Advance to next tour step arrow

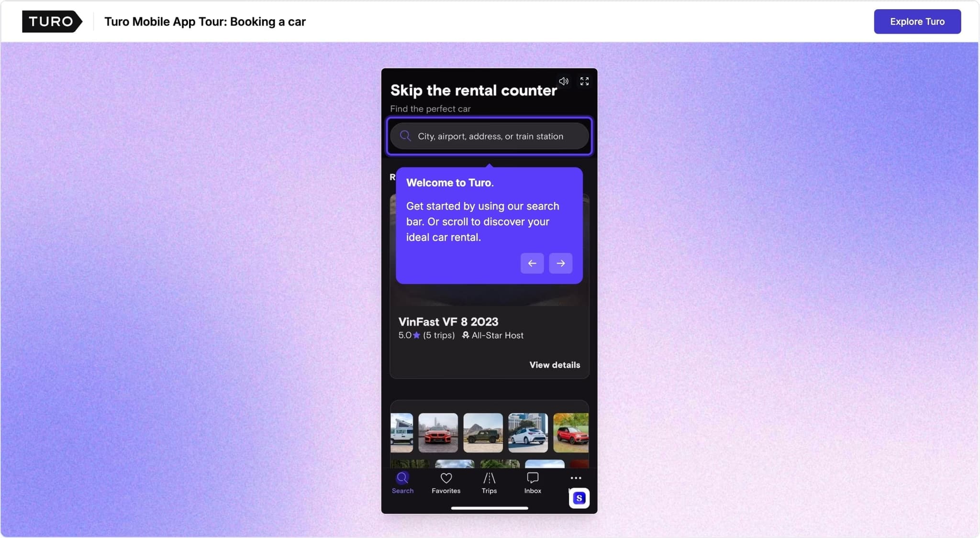click(x=560, y=264)
